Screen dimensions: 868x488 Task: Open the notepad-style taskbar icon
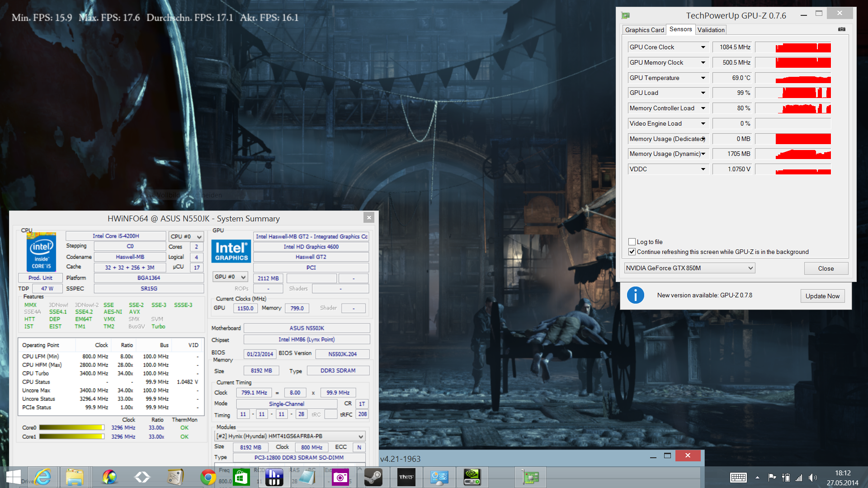tap(307, 477)
